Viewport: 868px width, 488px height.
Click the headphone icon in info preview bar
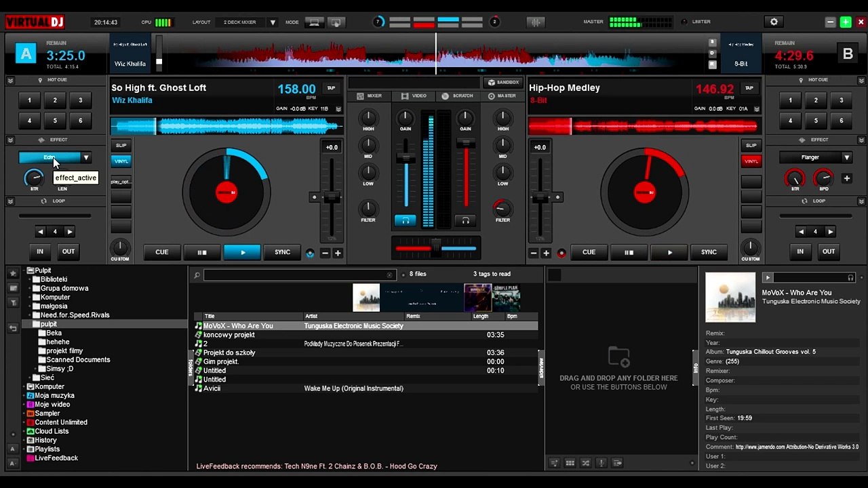pyautogui.click(x=850, y=277)
